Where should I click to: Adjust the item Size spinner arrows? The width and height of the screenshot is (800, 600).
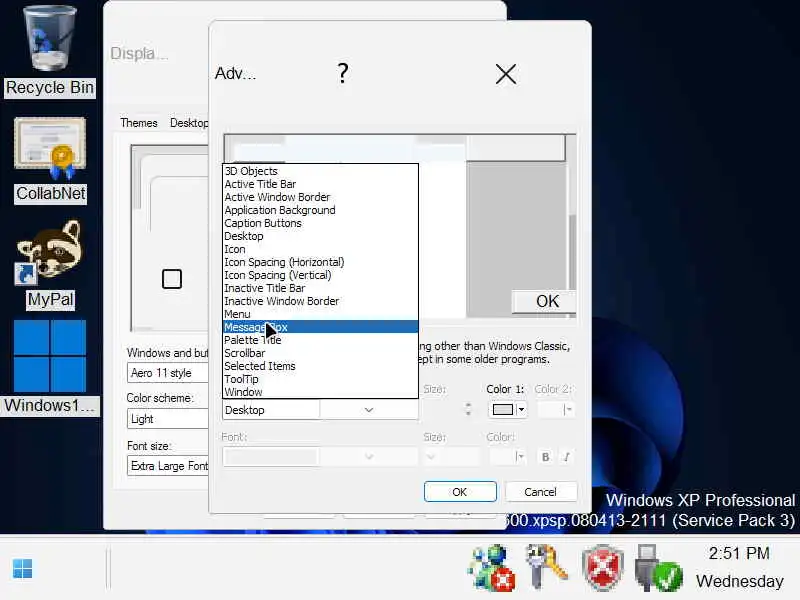coord(468,409)
